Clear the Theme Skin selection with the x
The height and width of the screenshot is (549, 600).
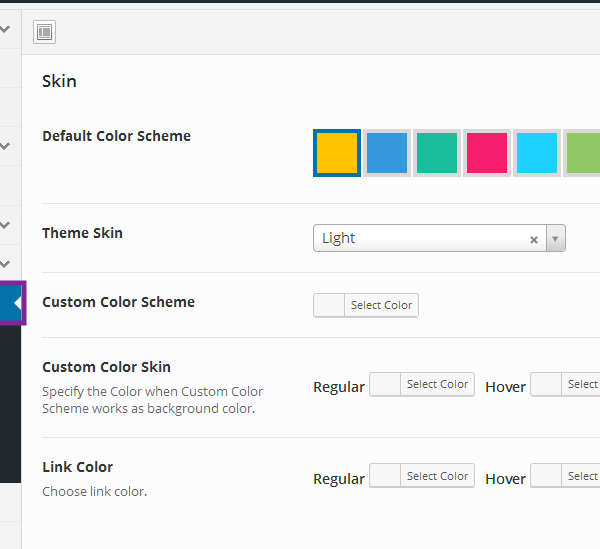pyautogui.click(x=534, y=239)
